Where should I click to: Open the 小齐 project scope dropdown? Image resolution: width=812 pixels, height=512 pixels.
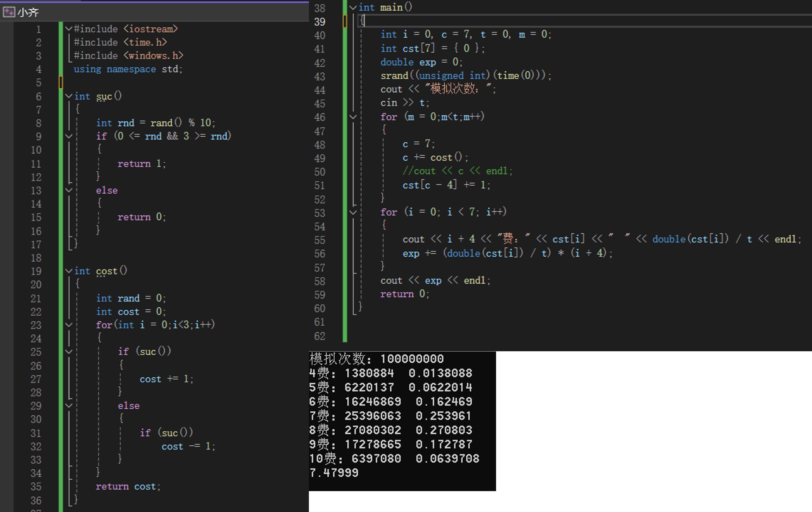point(154,12)
